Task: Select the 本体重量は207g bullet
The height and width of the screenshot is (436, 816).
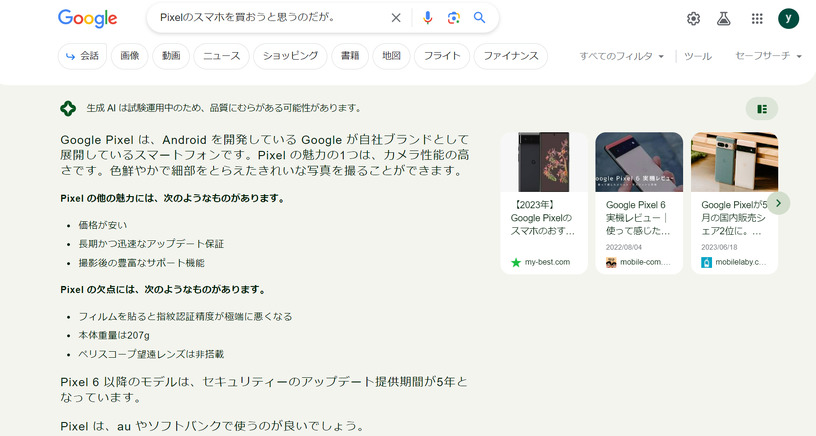Action: 114,336
